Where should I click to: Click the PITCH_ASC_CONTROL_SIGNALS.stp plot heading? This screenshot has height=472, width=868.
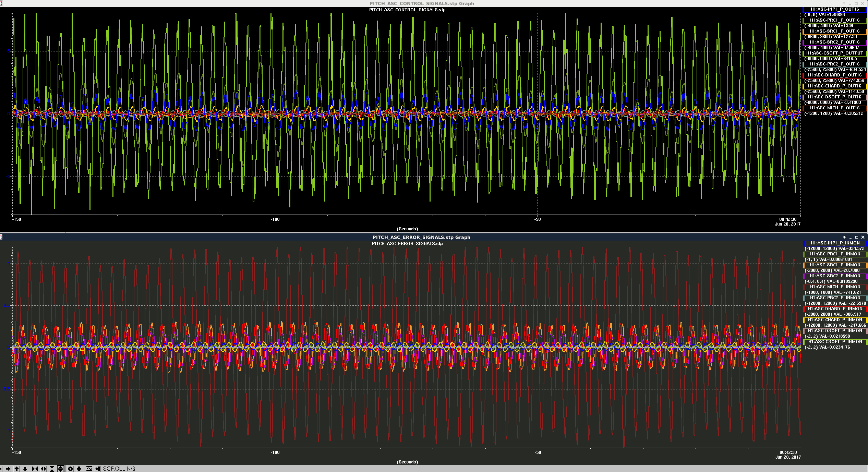pyautogui.click(x=407, y=10)
